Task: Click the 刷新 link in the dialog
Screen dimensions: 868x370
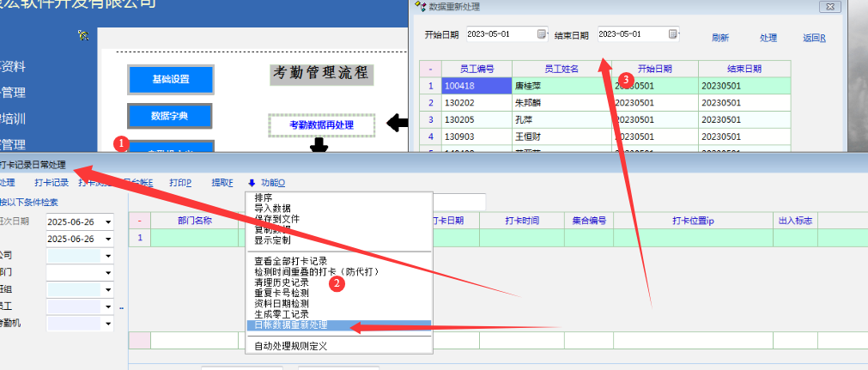Action: 720,38
